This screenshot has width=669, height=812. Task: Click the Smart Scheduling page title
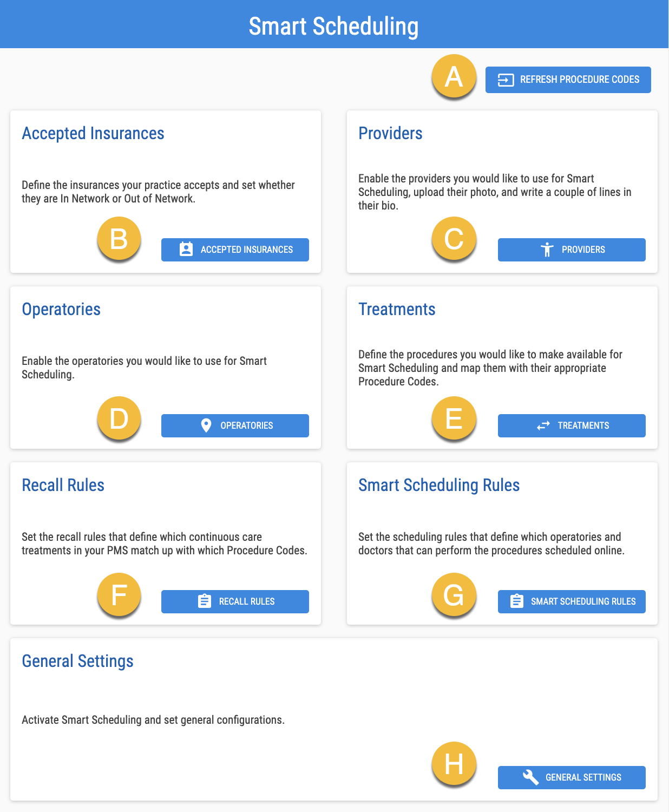click(x=333, y=26)
